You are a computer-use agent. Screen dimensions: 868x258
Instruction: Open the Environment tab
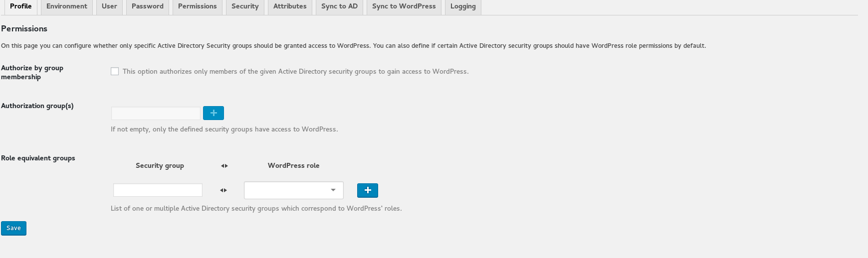point(67,6)
